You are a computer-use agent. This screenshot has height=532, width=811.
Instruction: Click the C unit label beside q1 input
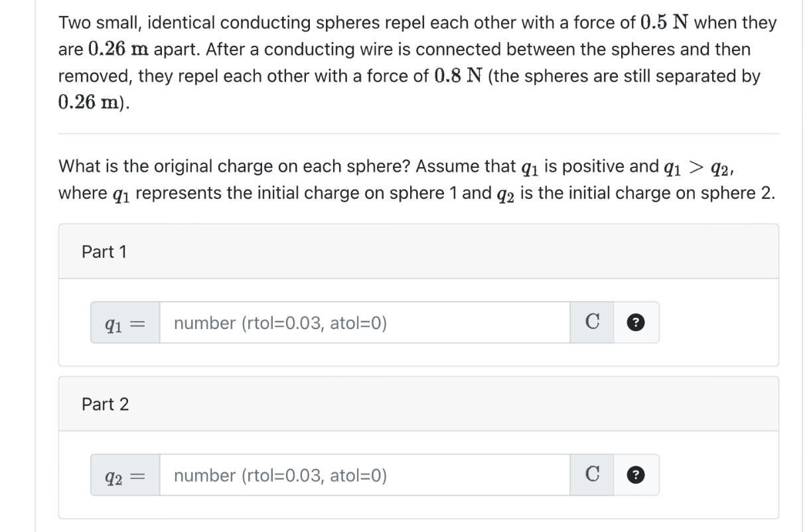click(x=592, y=323)
